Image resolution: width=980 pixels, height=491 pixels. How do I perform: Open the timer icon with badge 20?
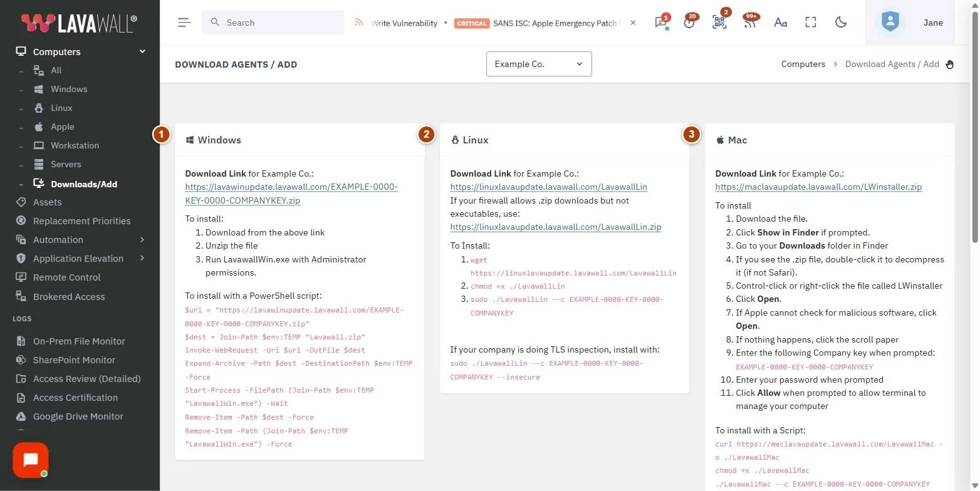pyautogui.click(x=690, y=23)
